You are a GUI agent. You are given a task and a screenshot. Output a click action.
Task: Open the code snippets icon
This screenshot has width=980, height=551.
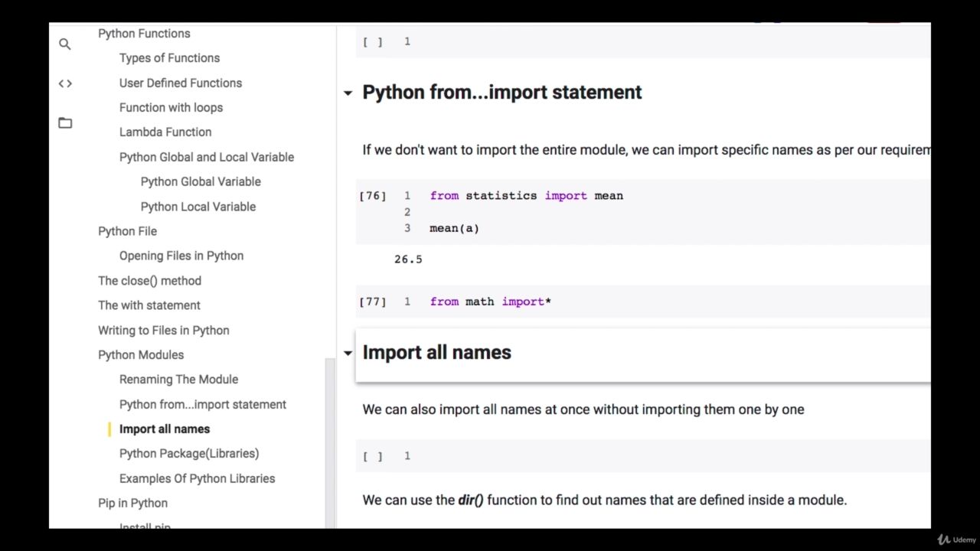pos(65,83)
